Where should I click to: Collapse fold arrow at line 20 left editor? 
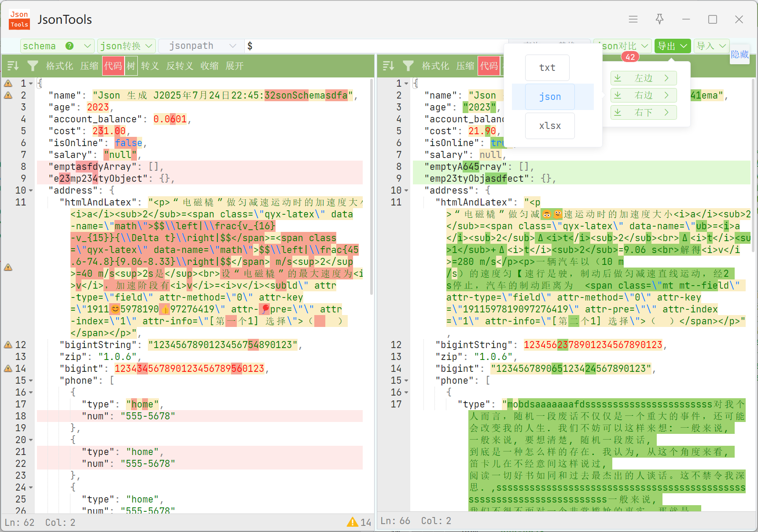coord(31,440)
